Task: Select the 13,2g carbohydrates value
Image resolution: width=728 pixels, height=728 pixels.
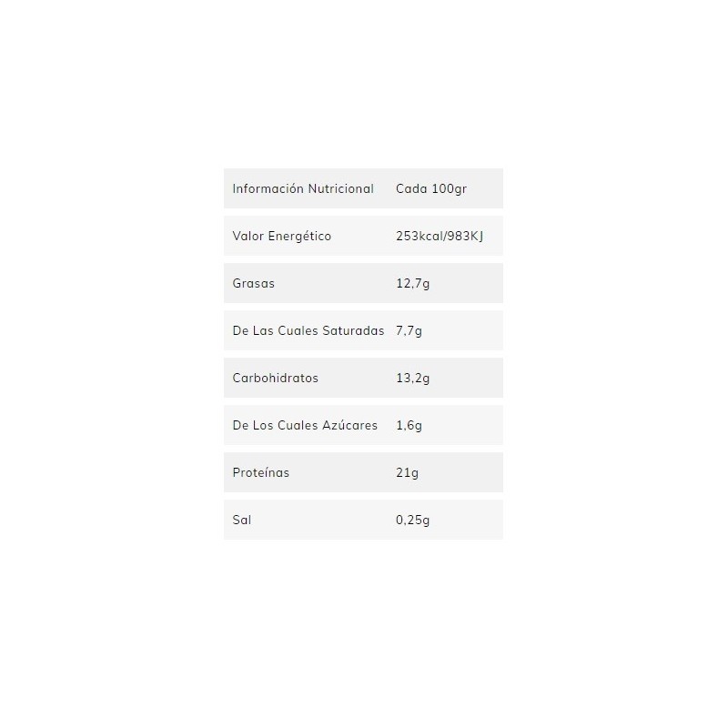Action: [x=413, y=378]
